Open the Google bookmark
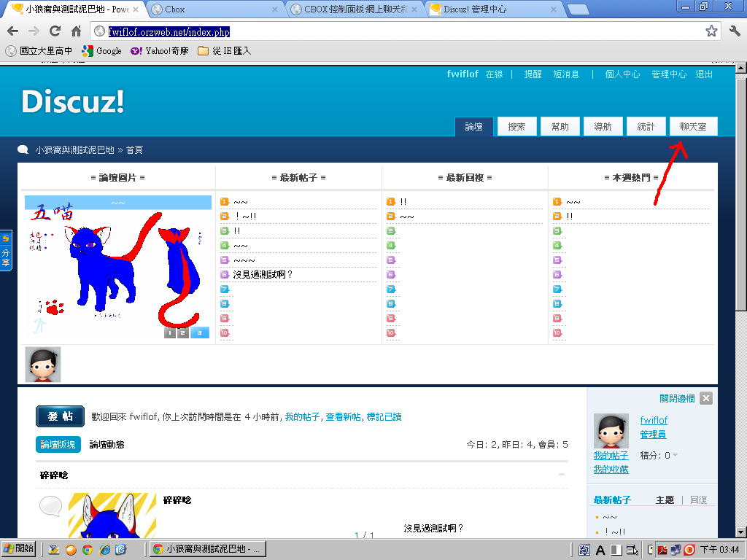Image resolution: width=747 pixels, height=560 pixels. (x=102, y=51)
